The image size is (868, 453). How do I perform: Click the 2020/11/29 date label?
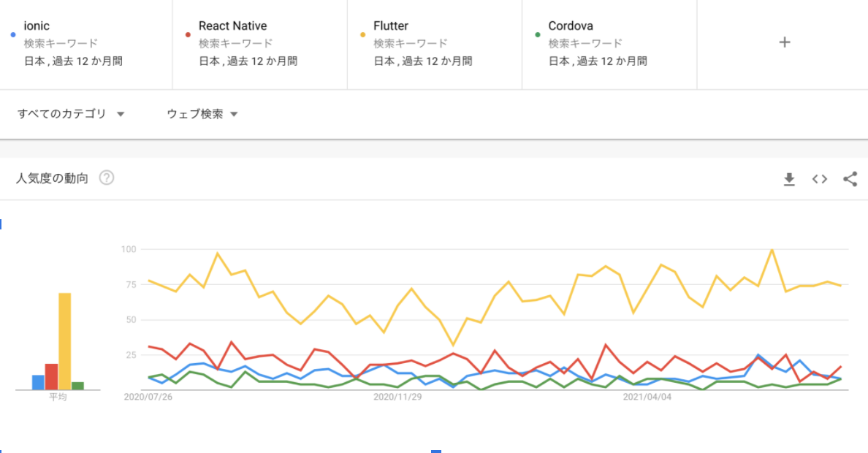pos(397,397)
